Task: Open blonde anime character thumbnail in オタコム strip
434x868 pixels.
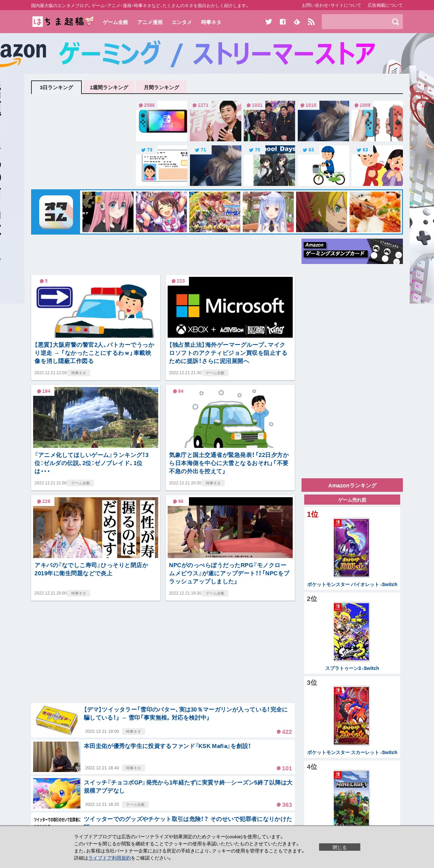Action: (x=321, y=212)
